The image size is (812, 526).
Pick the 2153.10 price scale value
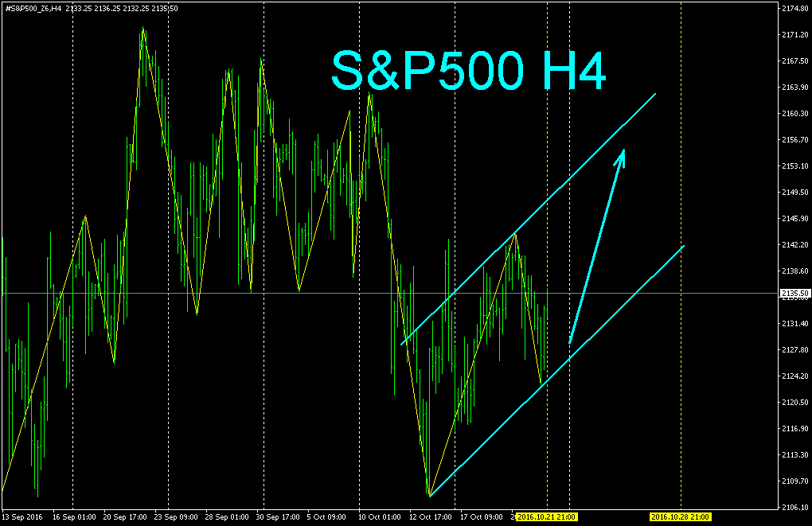pos(795,166)
